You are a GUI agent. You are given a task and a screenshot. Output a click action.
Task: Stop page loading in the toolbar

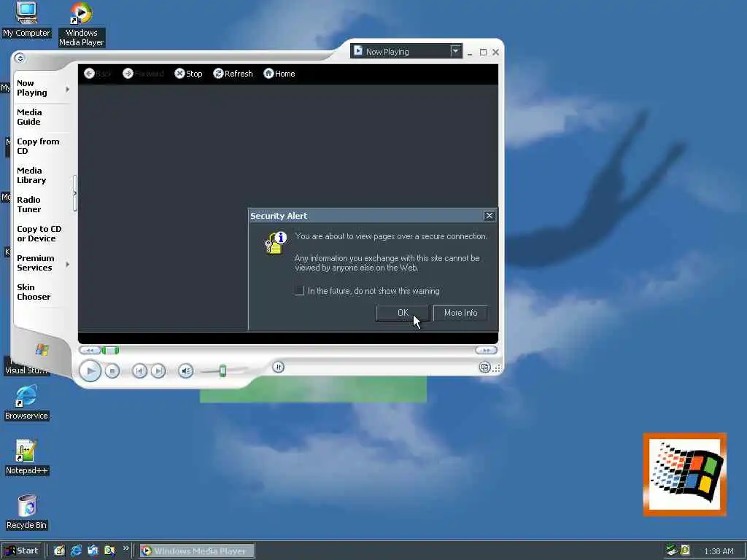pyautogui.click(x=188, y=74)
